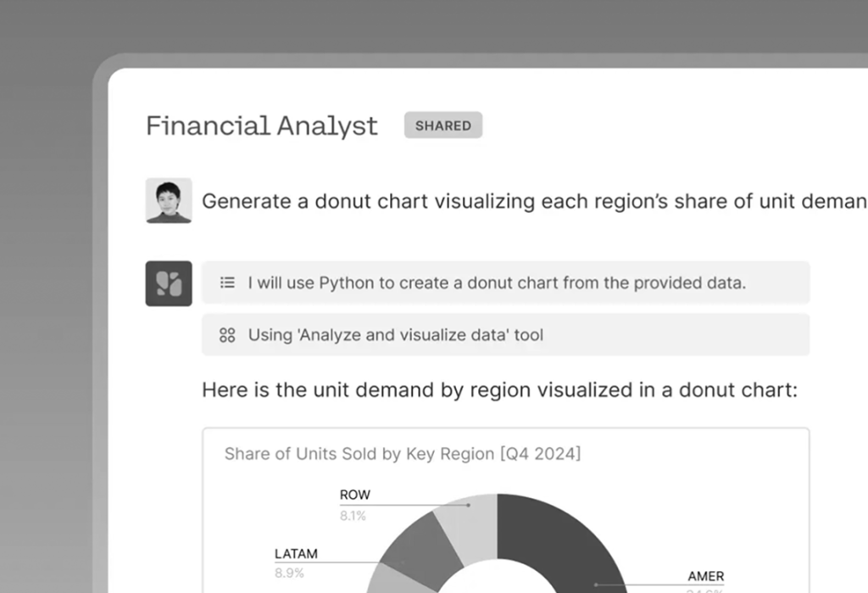The image size is (868, 593).
Task: Click the SHARED badge
Action: click(x=443, y=126)
